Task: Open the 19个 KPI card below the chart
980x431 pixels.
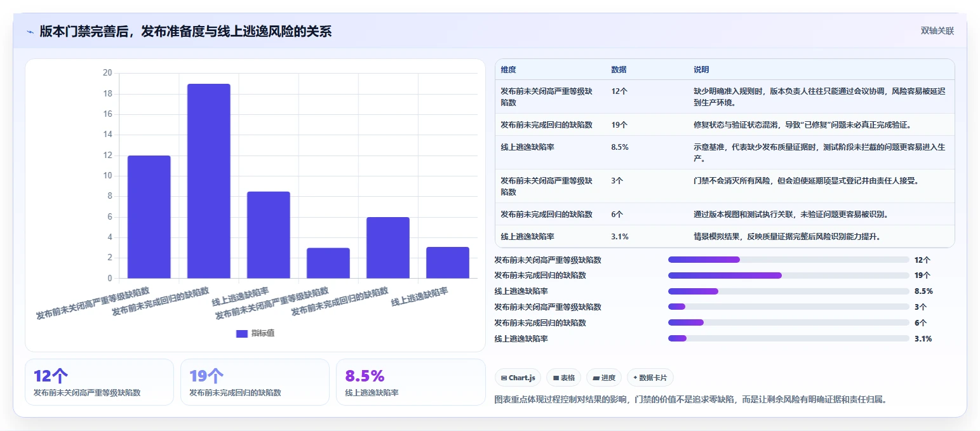Action: 255,382
